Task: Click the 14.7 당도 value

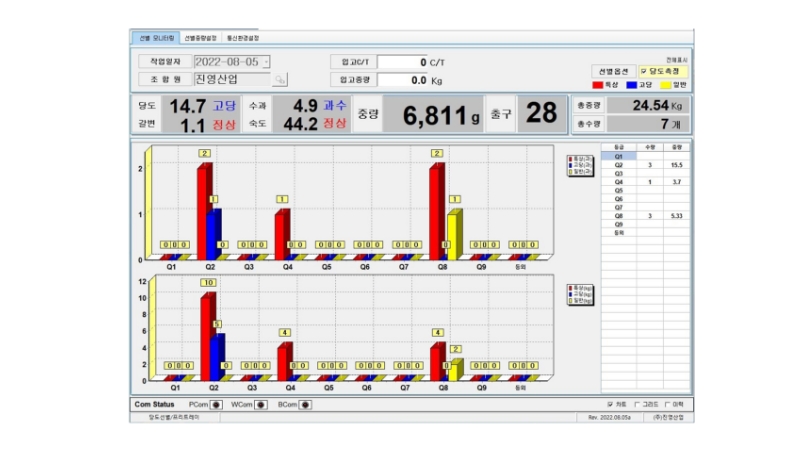Action: pos(187,106)
